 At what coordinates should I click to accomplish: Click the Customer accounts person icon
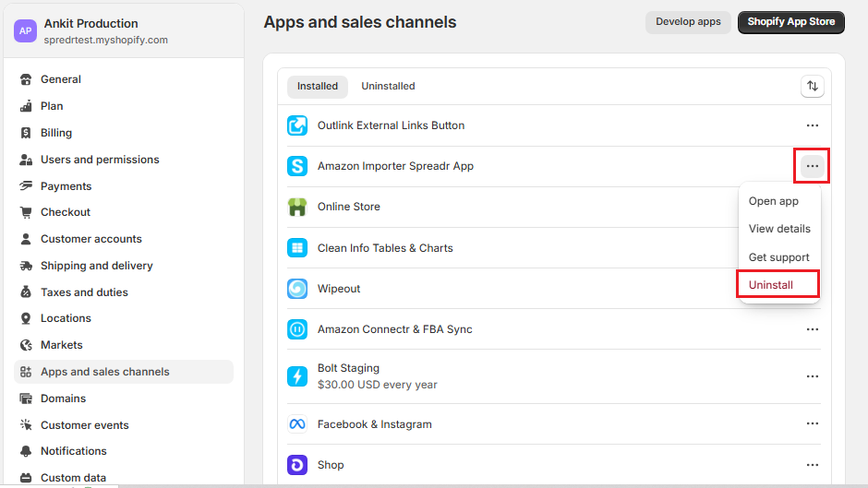point(26,239)
